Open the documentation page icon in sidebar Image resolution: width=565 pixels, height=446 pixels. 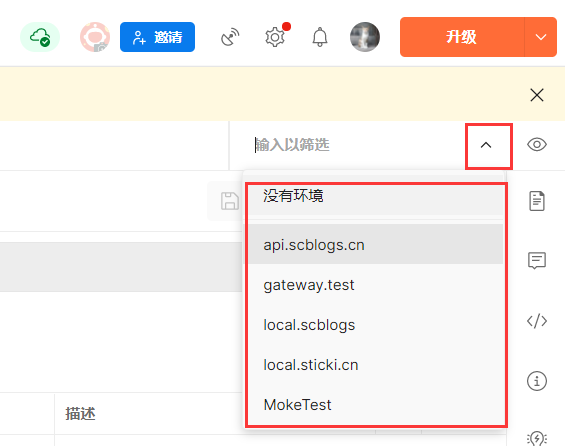[537, 201]
